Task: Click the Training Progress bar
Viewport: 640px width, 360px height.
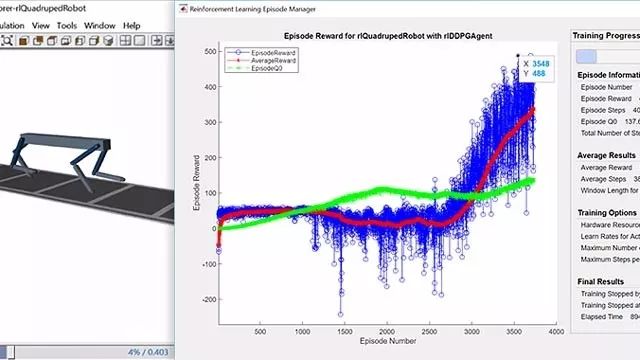Action: click(608, 56)
